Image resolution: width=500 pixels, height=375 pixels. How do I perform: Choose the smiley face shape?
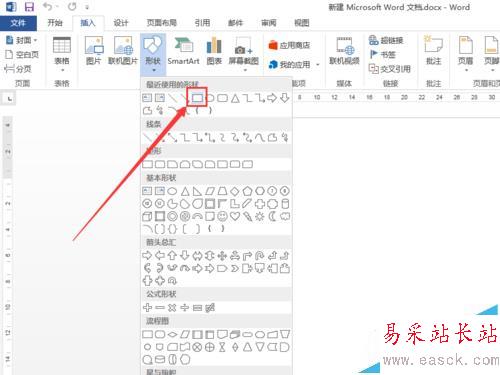tap(222, 216)
